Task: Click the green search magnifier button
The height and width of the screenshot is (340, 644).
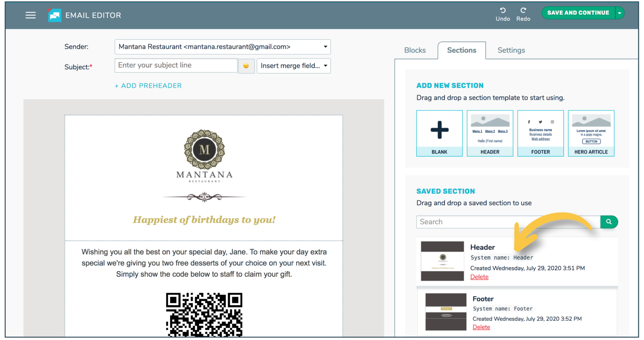Action: click(609, 222)
